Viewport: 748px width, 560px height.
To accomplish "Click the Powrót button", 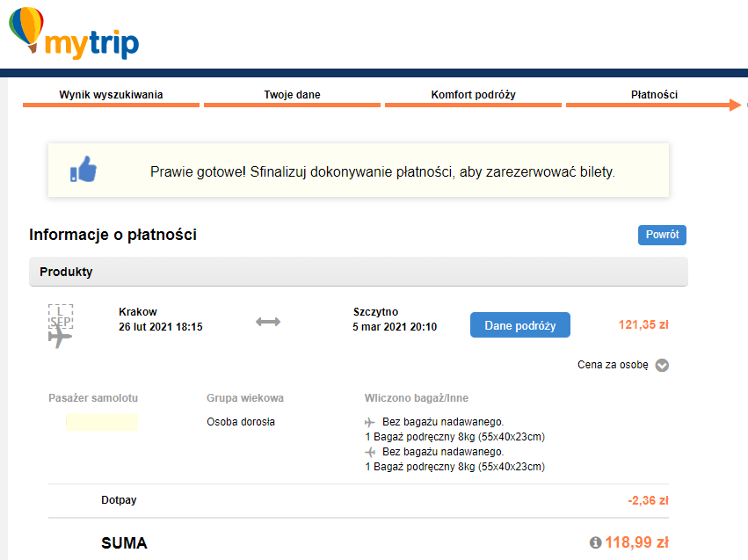I will pyautogui.click(x=662, y=235).
